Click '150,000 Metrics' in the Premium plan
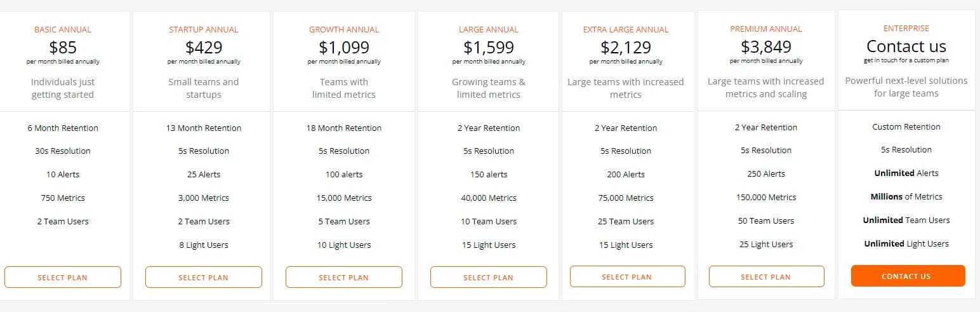This screenshot has width=980, height=312. [x=766, y=197]
